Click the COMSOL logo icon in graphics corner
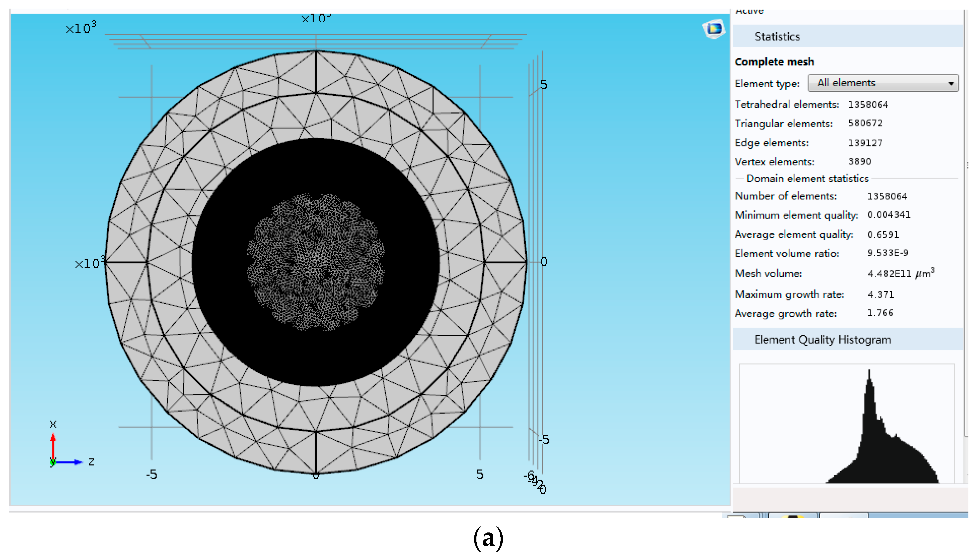The image size is (980, 558). tap(714, 29)
